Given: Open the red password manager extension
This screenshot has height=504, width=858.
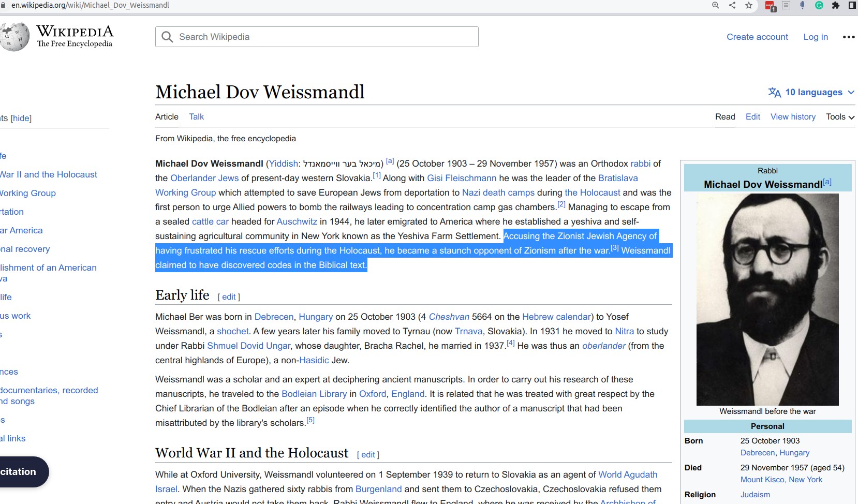Looking at the screenshot, I should [x=770, y=6].
